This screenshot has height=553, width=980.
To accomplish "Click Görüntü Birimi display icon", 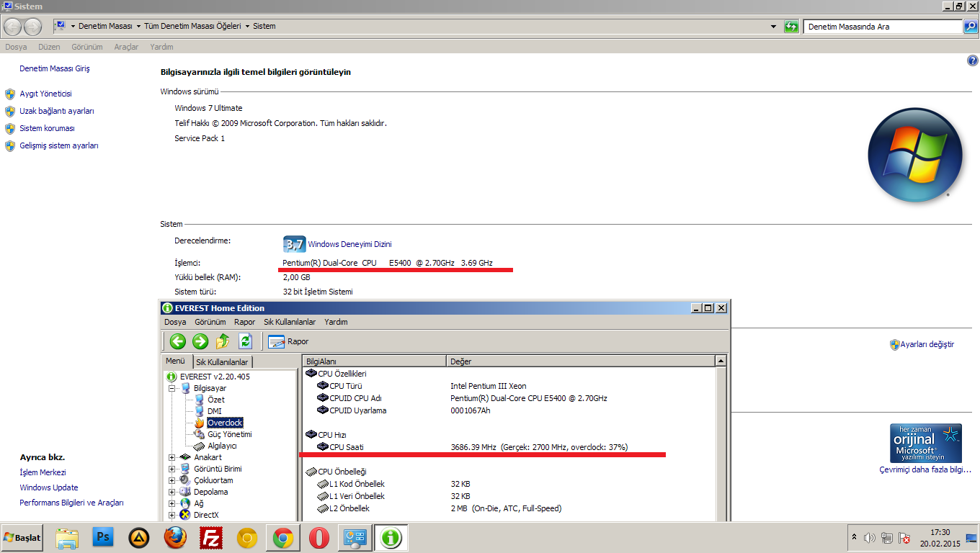I will (186, 469).
